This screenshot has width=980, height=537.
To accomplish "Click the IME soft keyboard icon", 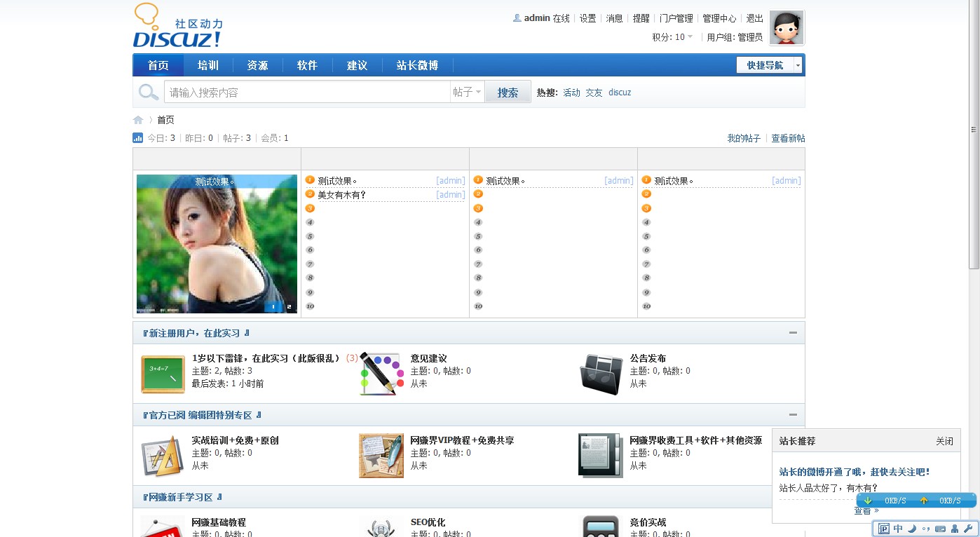I will [940, 529].
